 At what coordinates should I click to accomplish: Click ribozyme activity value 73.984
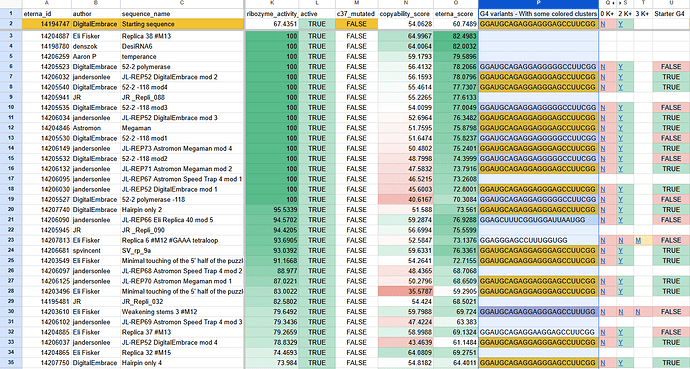coord(272,363)
